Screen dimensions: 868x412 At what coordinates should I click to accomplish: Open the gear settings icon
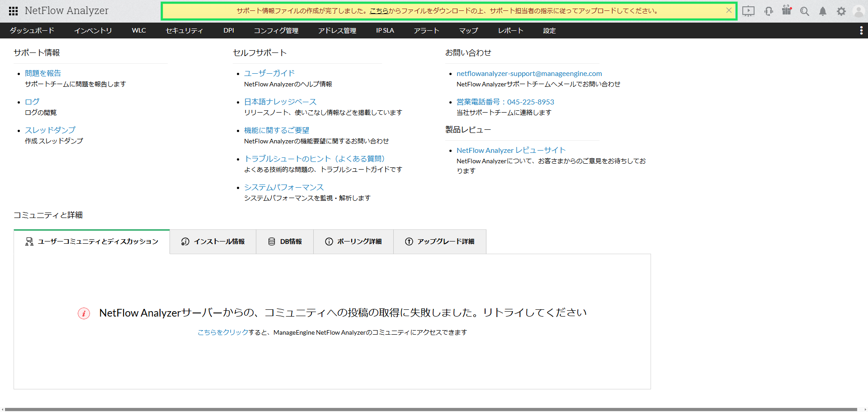pos(841,11)
